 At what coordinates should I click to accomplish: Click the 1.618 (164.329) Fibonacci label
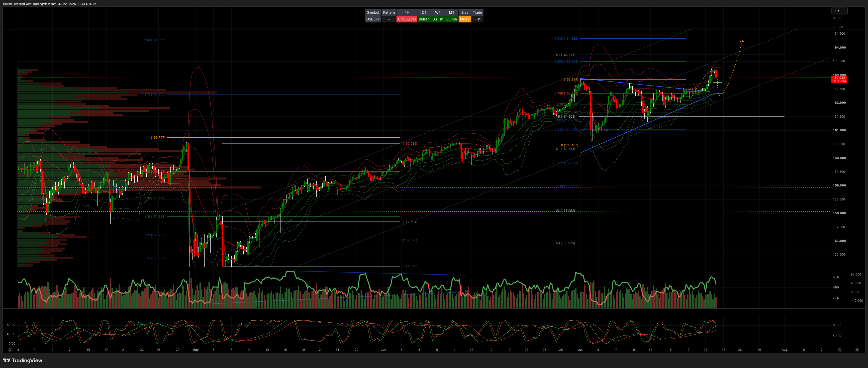[x=567, y=38]
